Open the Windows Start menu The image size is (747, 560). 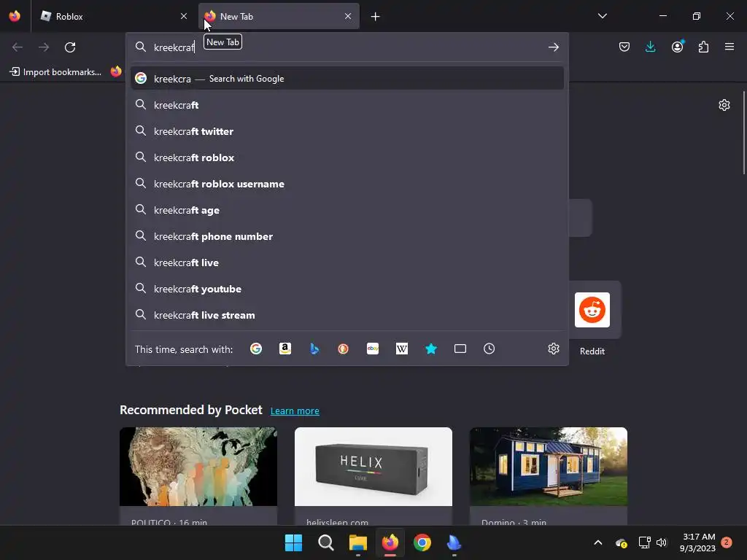pyautogui.click(x=293, y=542)
